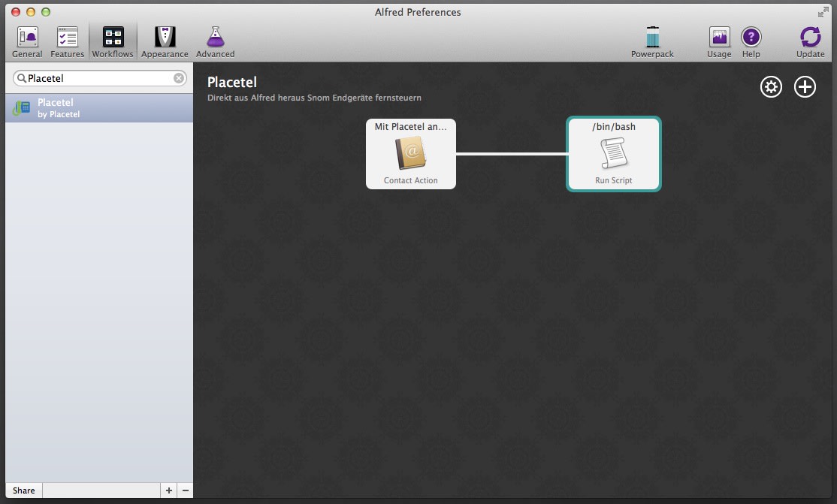Select the Workflows tab

113,41
